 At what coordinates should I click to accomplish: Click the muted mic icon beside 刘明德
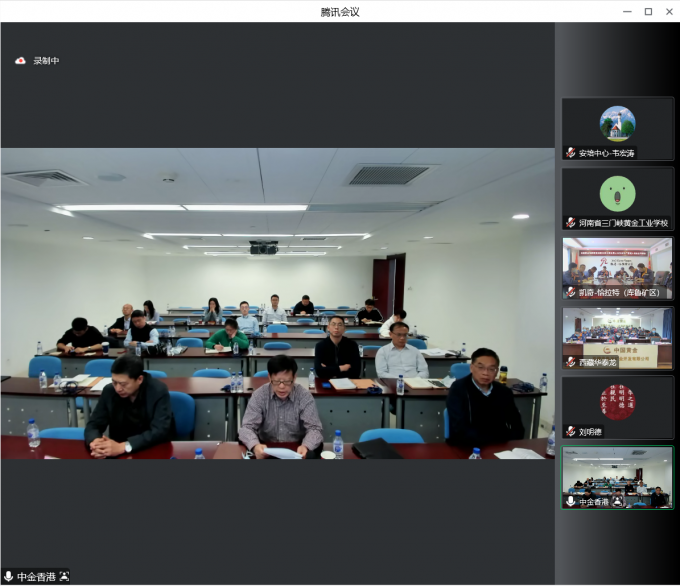pos(571,432)
